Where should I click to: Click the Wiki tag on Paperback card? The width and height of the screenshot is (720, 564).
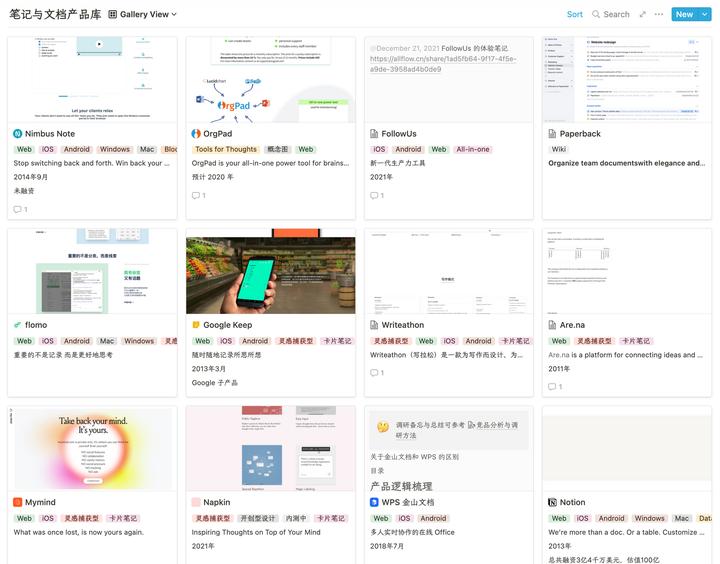click(558, 149)
